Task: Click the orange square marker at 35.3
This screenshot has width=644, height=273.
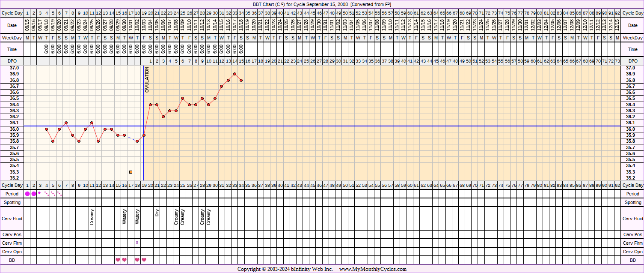Action: [x=131, y=172]
